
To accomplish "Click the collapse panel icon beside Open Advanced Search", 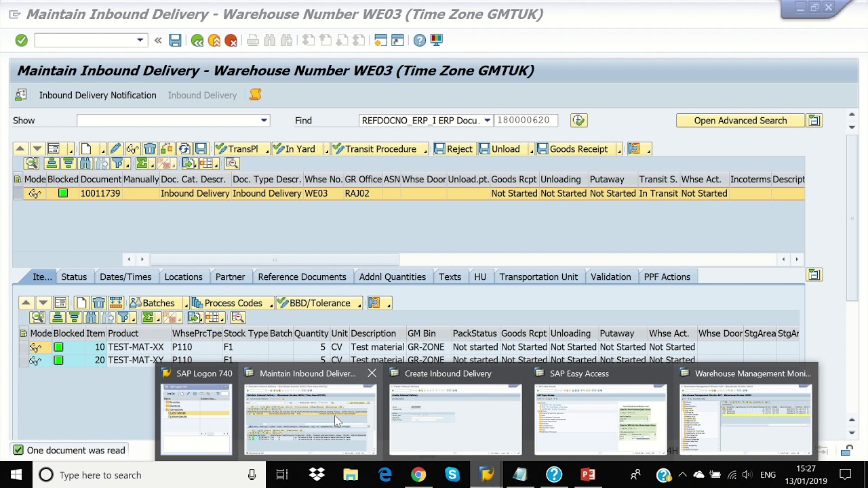I will coord(814,121).
